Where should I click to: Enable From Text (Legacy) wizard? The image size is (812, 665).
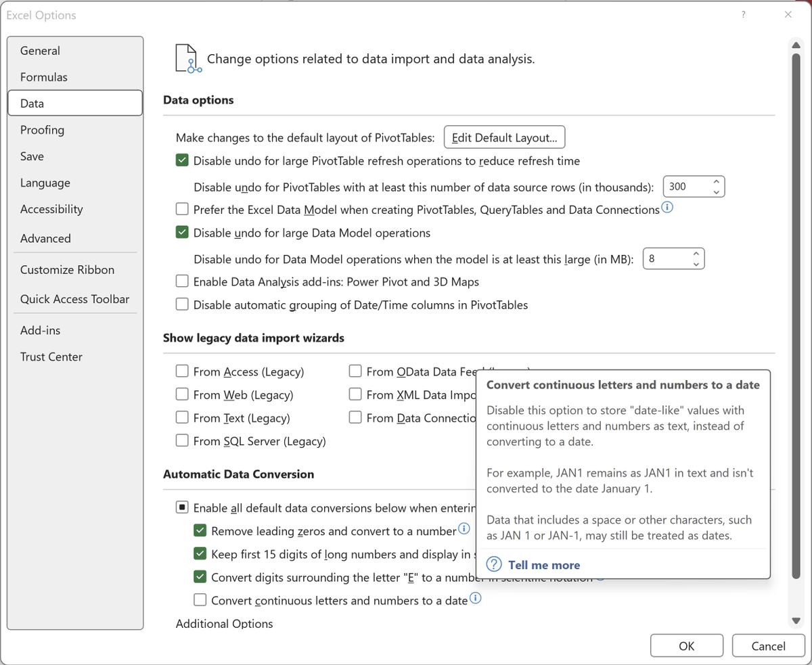click(x=182, y=418)
